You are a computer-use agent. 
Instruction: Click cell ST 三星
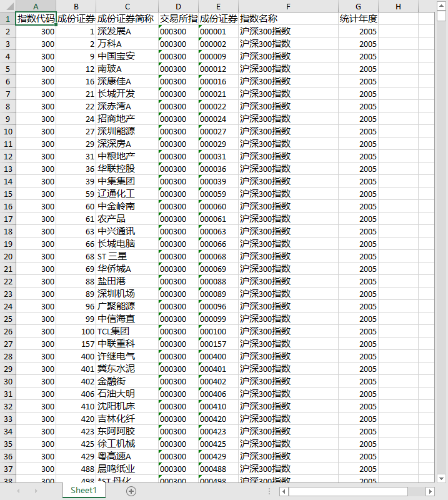click(x=127, y=256)
